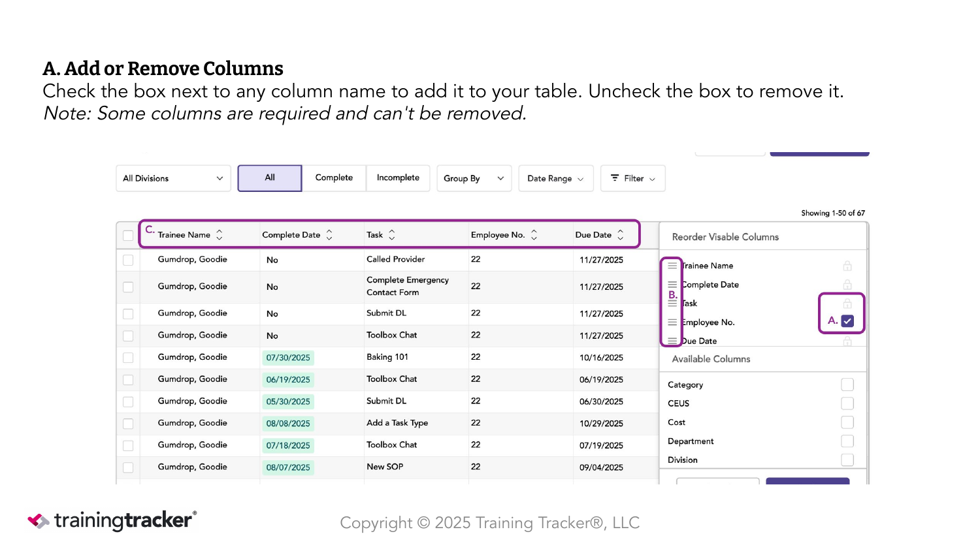The width and height of the screenshot is (980, 551).
Task: Select the Baking 101 row checkbox
Action: pyautogui.click(x=128, y=358)
